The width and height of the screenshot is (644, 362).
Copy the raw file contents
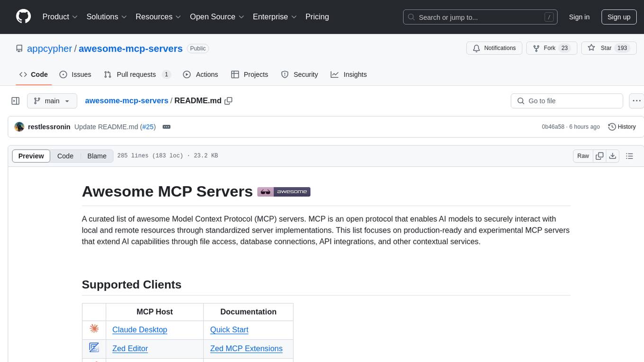click(x=599, y=156)
